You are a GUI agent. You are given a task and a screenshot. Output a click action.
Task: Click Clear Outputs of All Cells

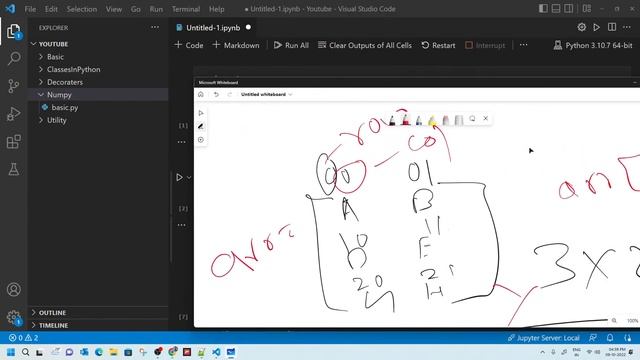pyautogui.click(x=365, y=45)
